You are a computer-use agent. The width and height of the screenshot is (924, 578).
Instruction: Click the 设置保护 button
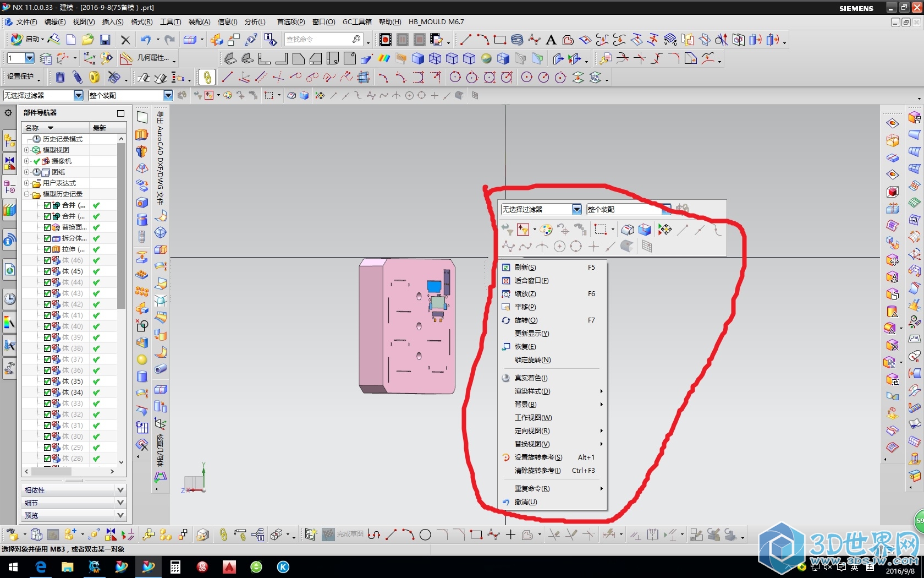click(23, 77)
